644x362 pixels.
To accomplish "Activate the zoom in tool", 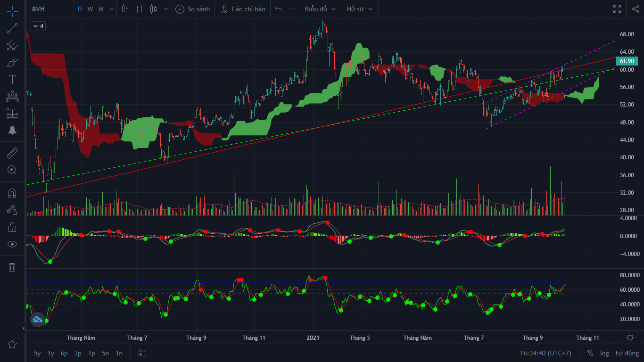I will (x=12, y=170).
